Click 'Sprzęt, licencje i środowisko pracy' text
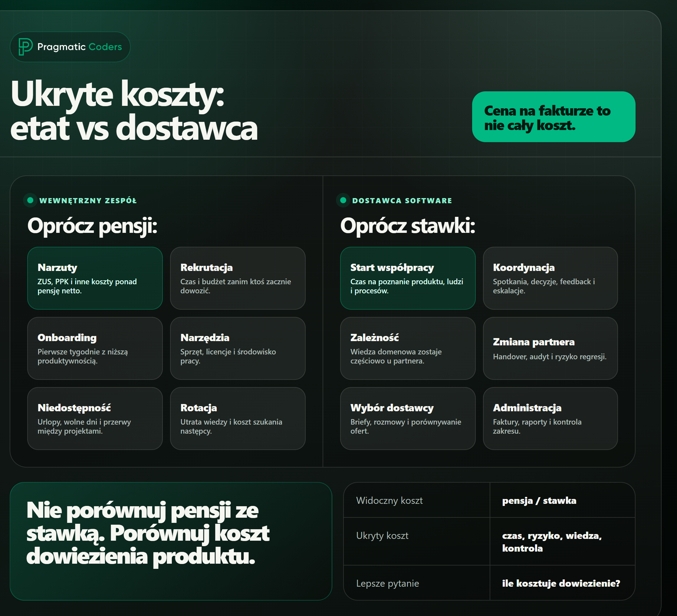This screenshot has height=616, width=677. tap(228, 356)
